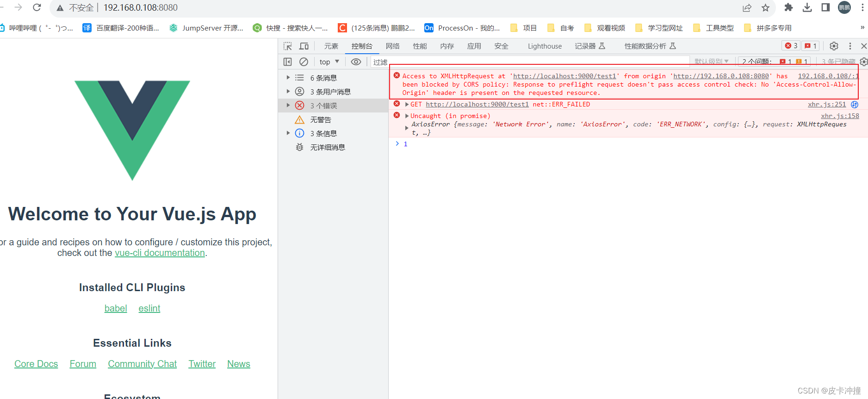Viewport: 868px width, 399px height.
Task: Open the Lighthouse tab
Action: tap(545, 46)
